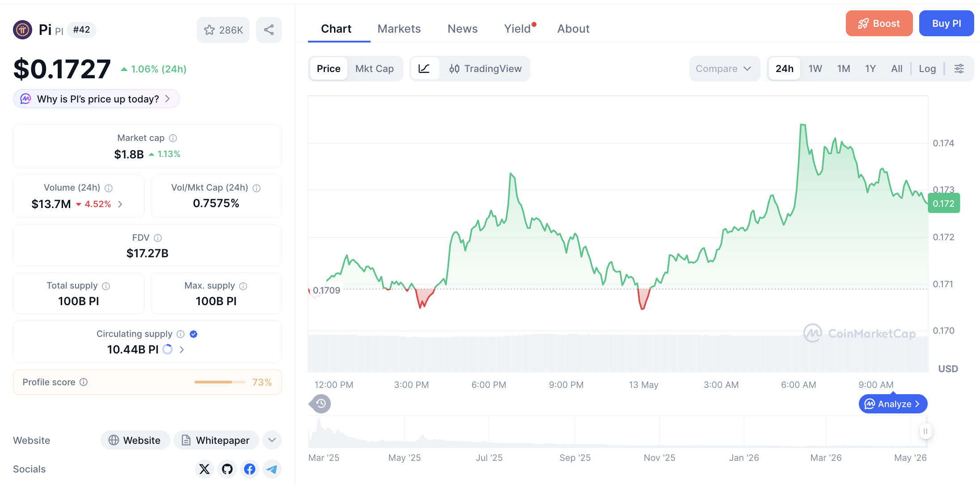Click the $0.1727 price text
The height and width of the screenshot is (485, 980).
click(x=62, y=69)
